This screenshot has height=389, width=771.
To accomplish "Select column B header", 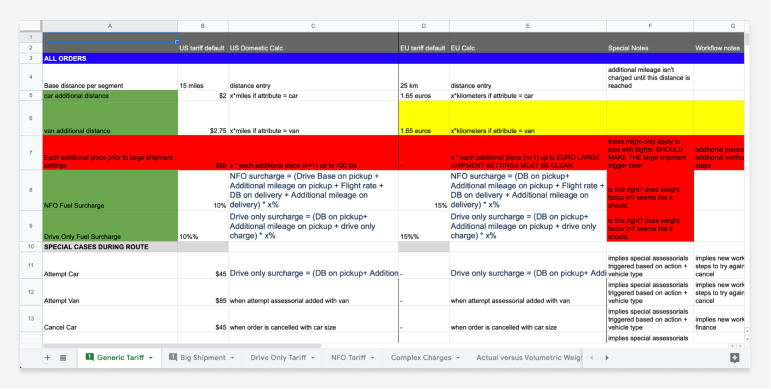I will click(203, 26).
